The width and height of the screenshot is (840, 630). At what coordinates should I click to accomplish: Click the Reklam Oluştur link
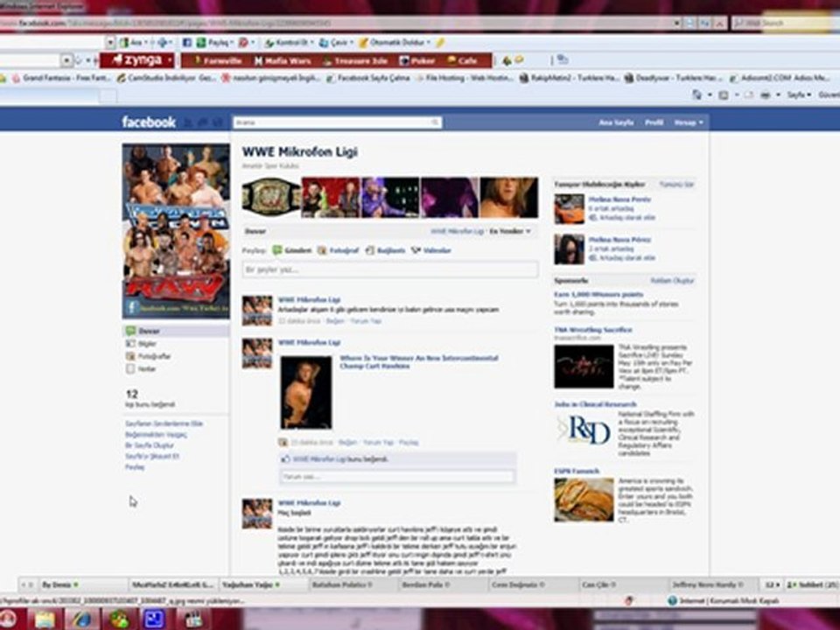672,281
